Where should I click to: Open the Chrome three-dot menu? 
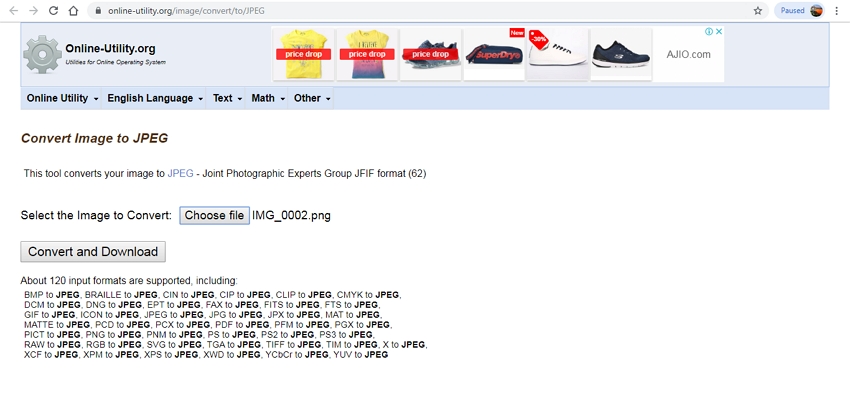tap(836, 11)
